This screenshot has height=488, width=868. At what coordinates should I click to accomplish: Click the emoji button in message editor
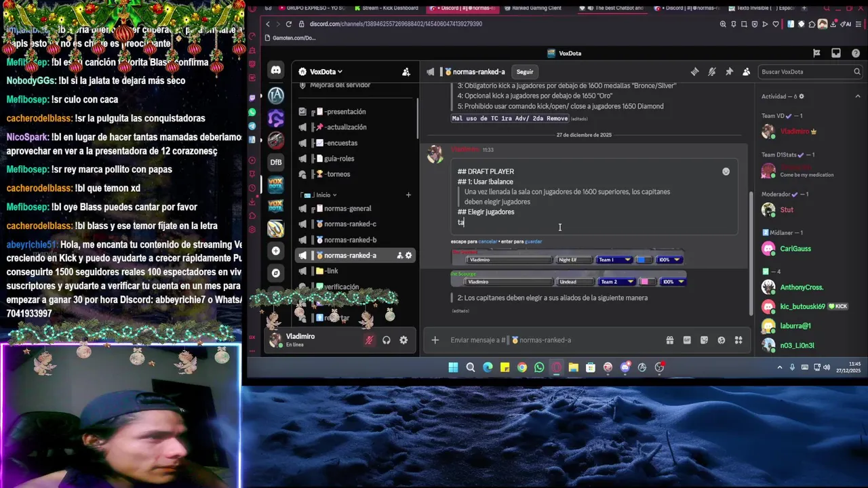click(726, 171)
